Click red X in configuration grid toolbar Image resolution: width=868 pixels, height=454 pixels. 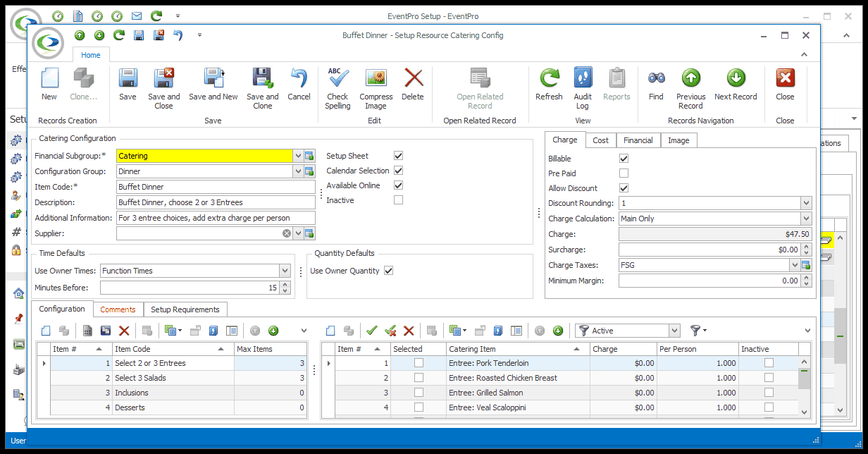124,330
